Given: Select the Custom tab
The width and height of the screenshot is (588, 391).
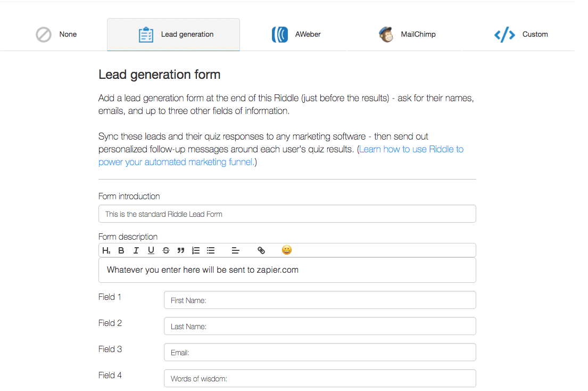Looking at the screenshot, I should [x=520, y=35].
